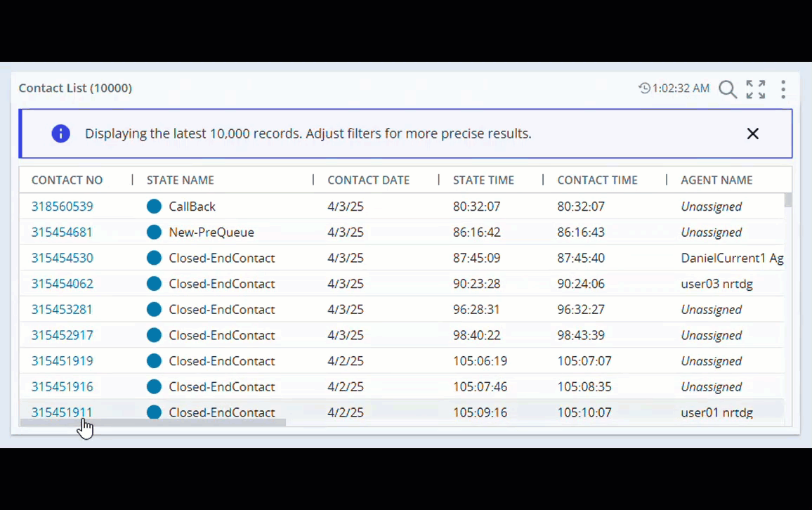Click the horizontal scrollbar thumb
Image resolution: width=812 pixels, height=510 pixels.
tap(152, 423)
